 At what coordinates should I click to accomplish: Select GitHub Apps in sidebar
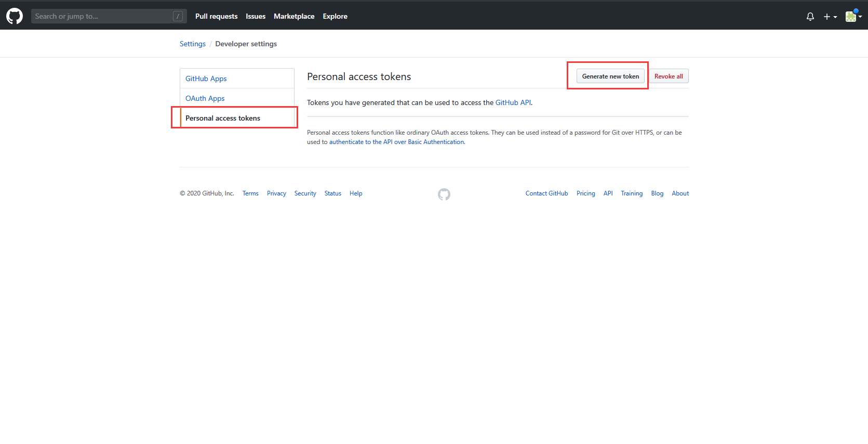pos(206,79)
